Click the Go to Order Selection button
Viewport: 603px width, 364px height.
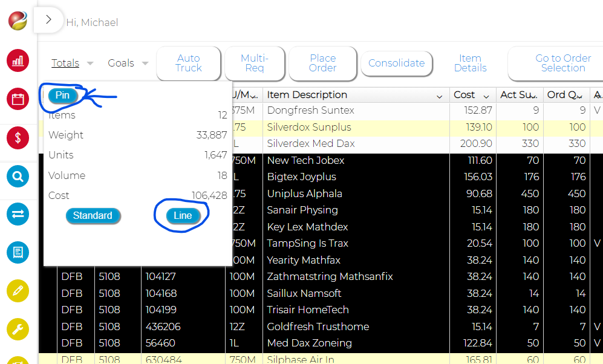tap(562, 63)
